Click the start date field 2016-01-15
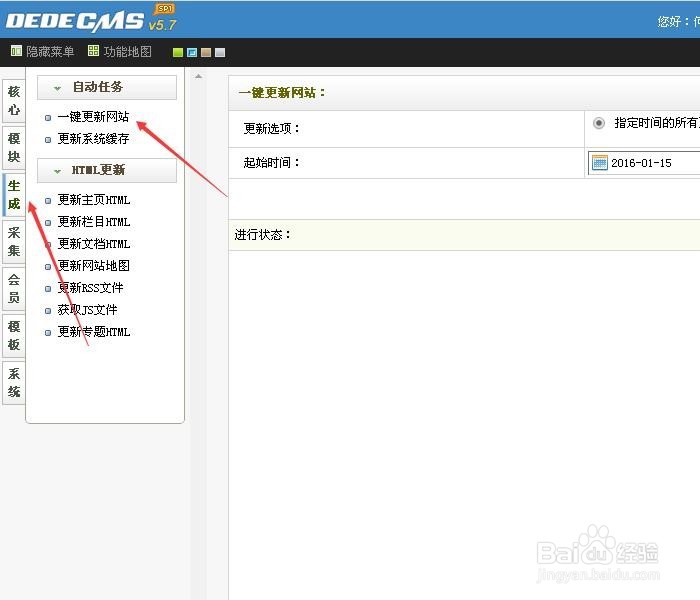Viewport: 700px width, 600px height. (644, 163)
